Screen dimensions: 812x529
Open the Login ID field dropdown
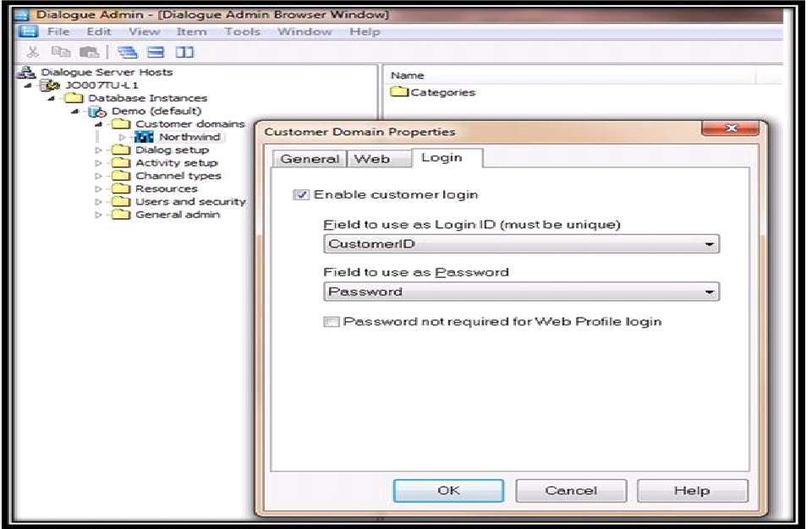[709, 245]
